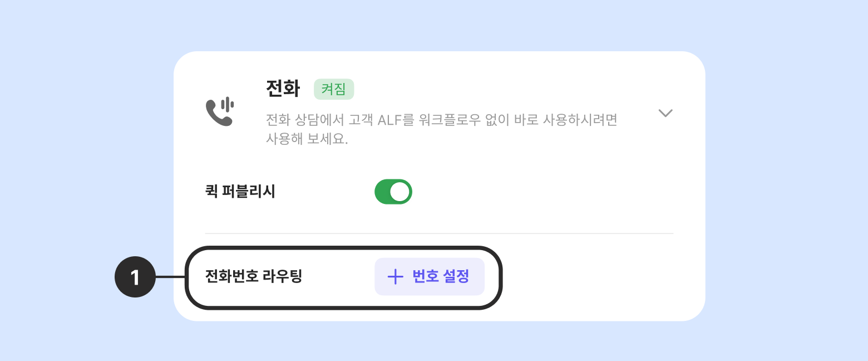
Task: Click the plus icon in 번호 설정
Action: [x=395, y=277]
